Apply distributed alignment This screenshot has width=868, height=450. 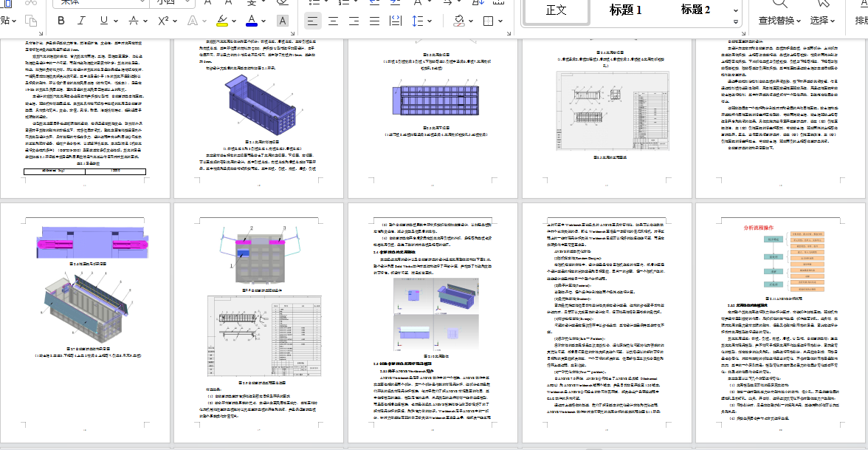396,21
